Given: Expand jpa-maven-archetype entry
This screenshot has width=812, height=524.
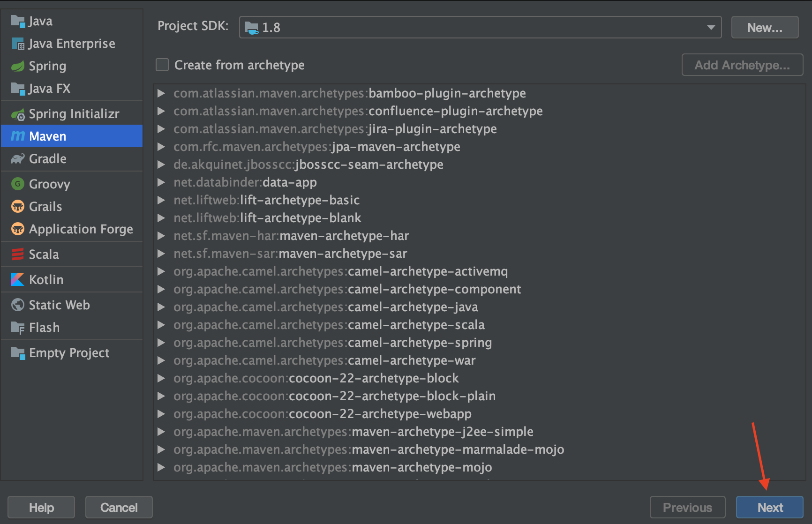Looking at the screenshot, I should click(161, 147).
